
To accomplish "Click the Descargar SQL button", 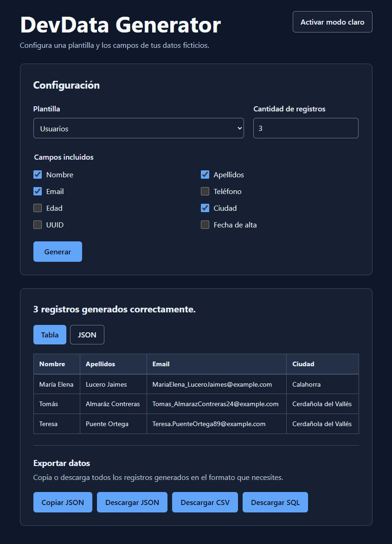I will tap(275, 502).
